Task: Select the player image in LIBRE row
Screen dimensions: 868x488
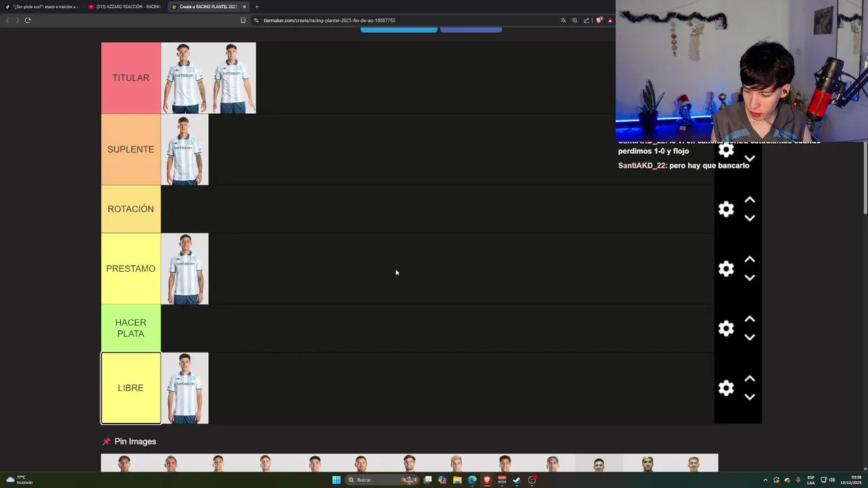Action: [184, 388]
